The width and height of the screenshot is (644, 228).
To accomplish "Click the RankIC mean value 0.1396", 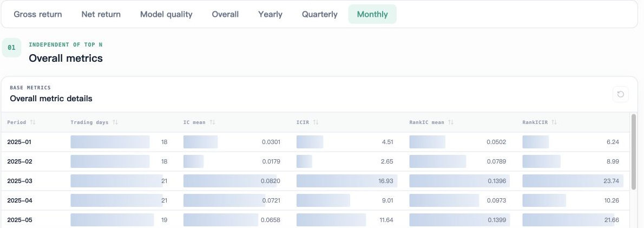I will click(497, 181).
